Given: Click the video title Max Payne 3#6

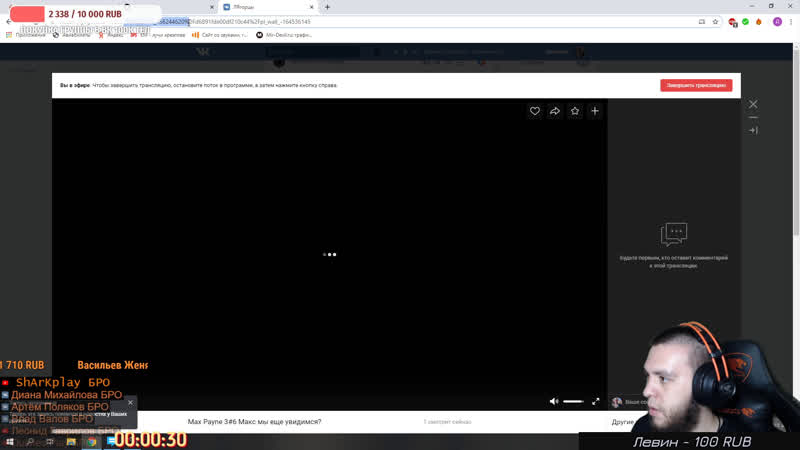Looking at the screenshot, I should tap(254, 422).
